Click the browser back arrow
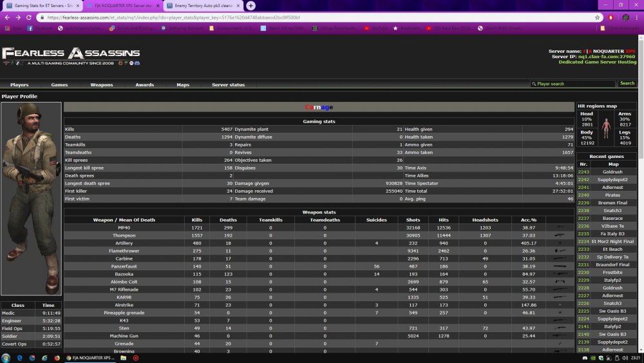 (7, 17)
